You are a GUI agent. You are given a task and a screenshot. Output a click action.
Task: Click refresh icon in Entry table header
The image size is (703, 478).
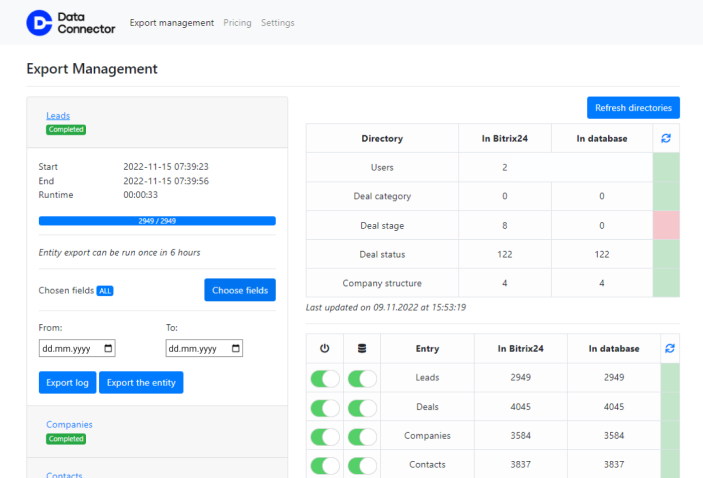(x=669, y=348)
